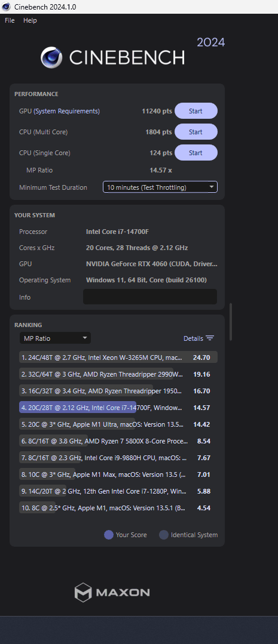Click the Your Score legend circle
The width and height of the screenshot is (278, 644).
109,535
